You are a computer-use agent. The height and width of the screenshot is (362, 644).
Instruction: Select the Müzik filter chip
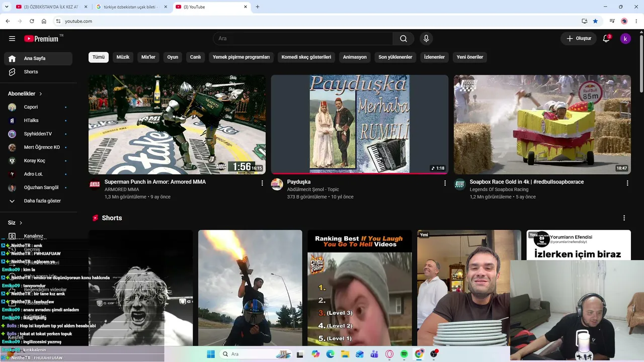click(x=123, y=57)
